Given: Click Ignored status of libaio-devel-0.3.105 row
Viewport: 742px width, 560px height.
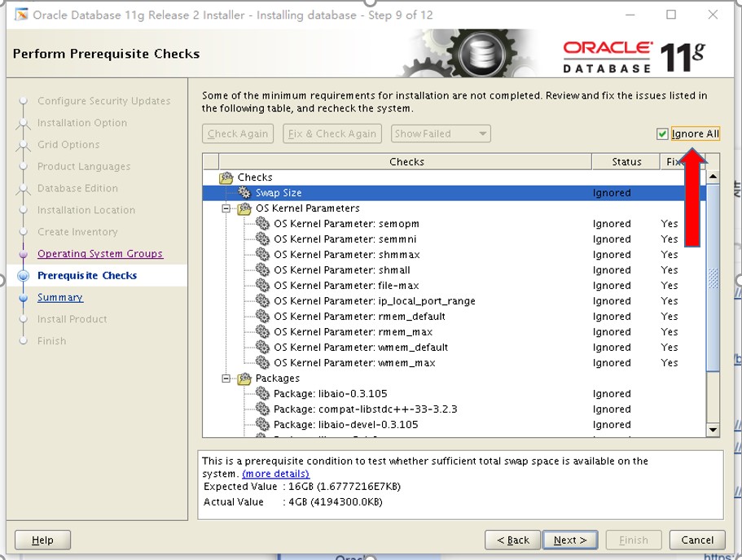Looking at the screenshot, I should 612,424.
